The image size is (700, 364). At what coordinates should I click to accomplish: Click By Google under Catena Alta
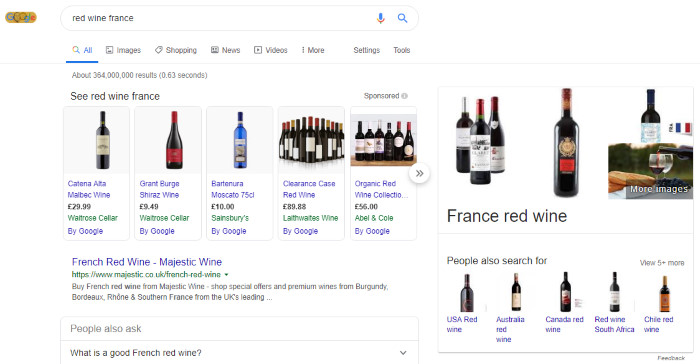tap(85, 231)
